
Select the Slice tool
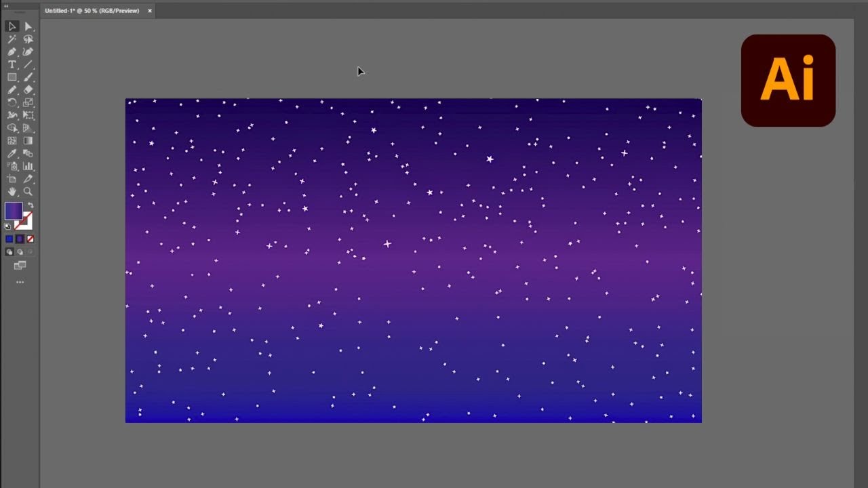(x=28, y=179)
